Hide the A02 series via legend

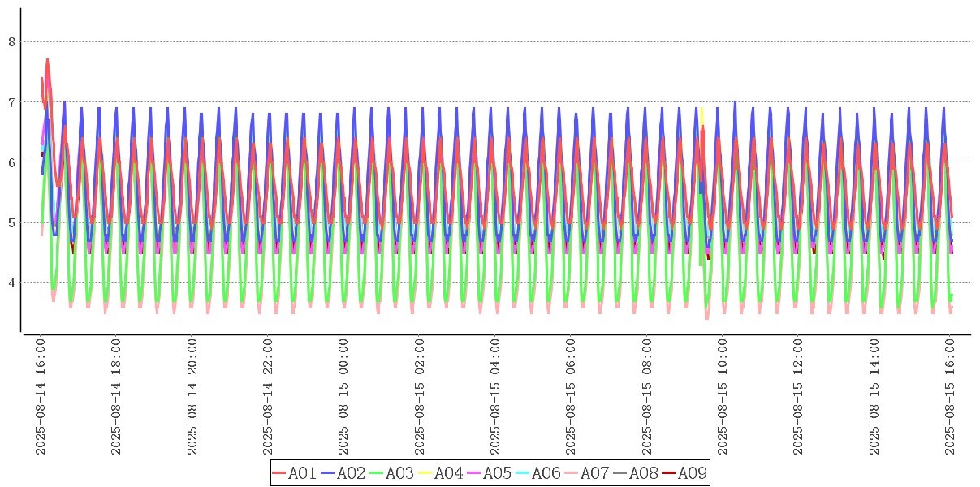tap(343, 473)
